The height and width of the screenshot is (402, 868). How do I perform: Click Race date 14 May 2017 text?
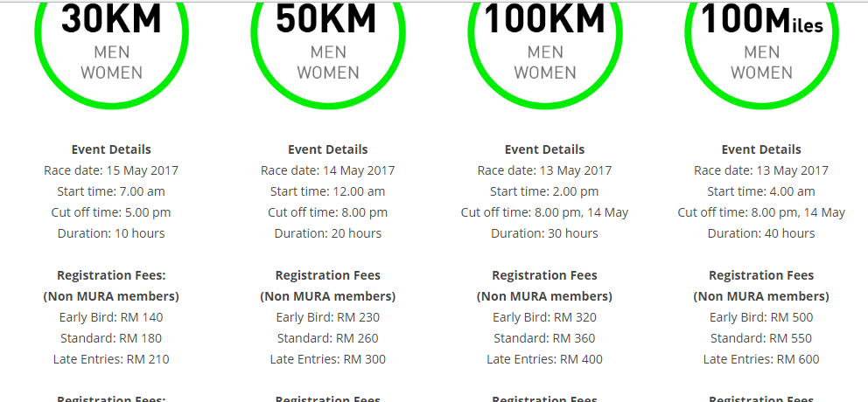(x=328, y=170)
